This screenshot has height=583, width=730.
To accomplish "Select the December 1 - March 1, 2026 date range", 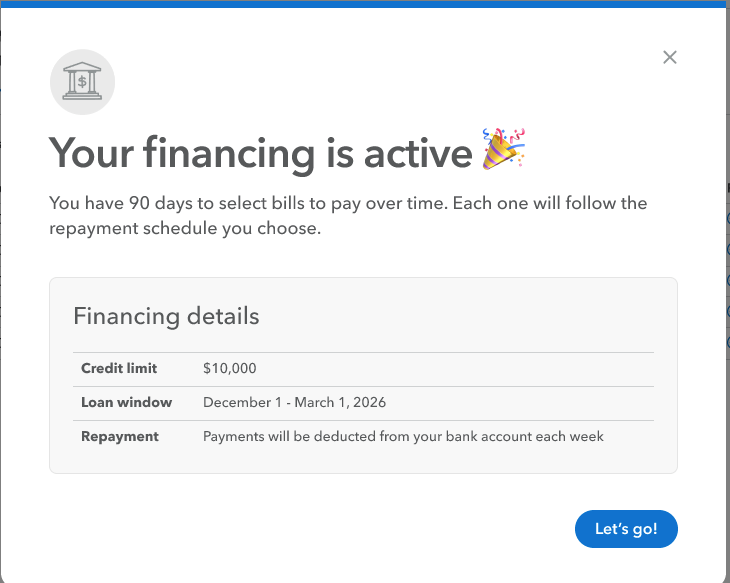I will (x=294, y=402).
